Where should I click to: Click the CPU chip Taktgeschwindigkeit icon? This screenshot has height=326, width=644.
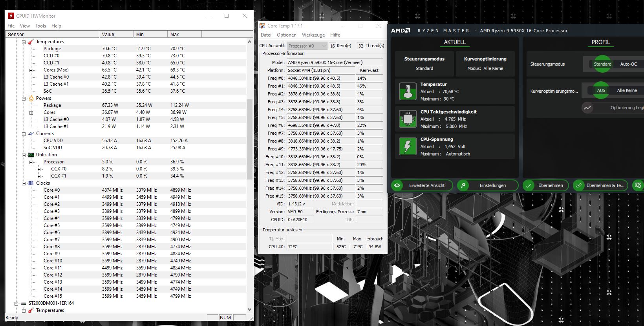(x=408, y=119)
